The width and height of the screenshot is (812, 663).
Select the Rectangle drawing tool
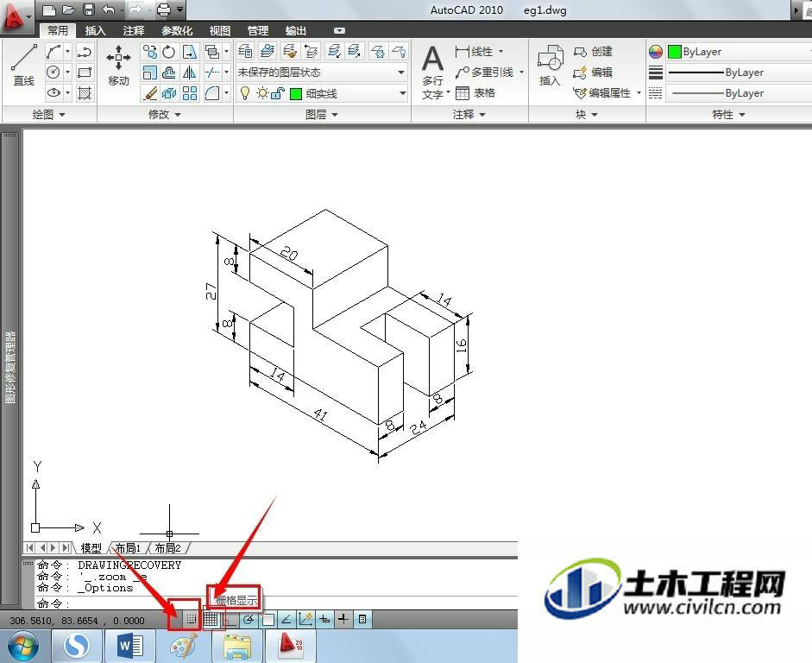click(85, 72)
